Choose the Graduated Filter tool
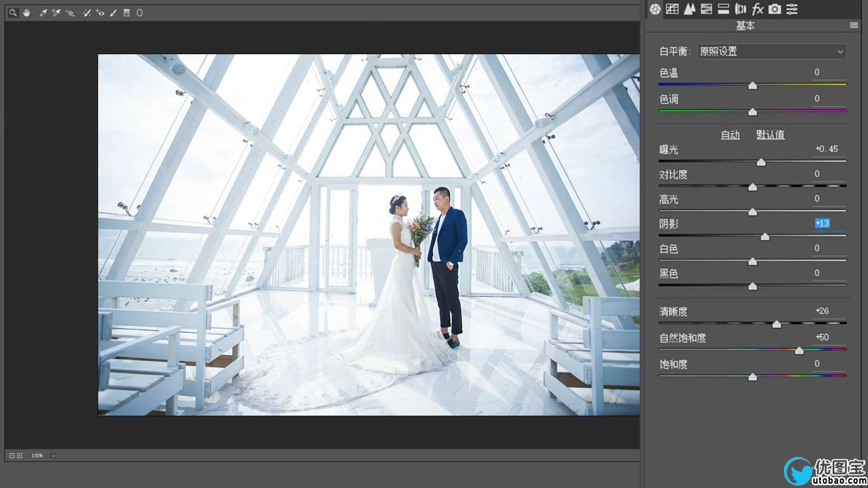The image size is (868, 488). click(126, 12)
